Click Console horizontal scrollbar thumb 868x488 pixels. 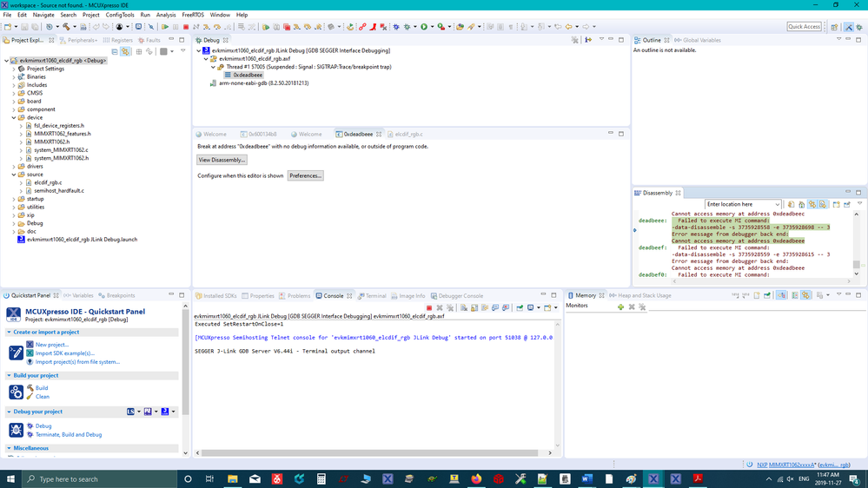[369, 452]
